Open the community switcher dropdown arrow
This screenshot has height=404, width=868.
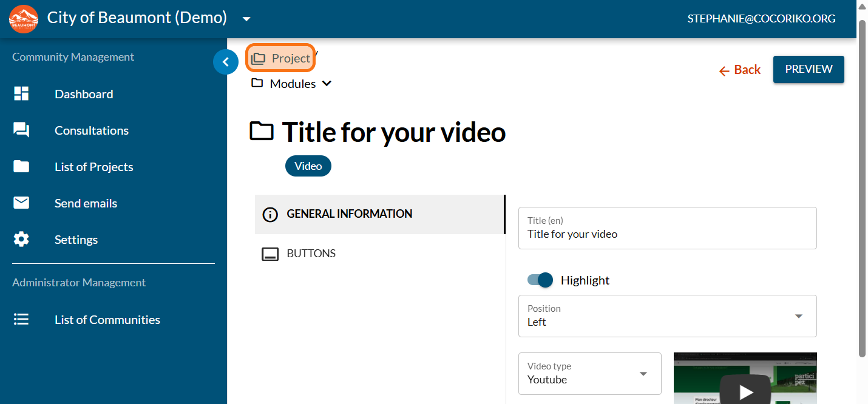click(246, 19)
